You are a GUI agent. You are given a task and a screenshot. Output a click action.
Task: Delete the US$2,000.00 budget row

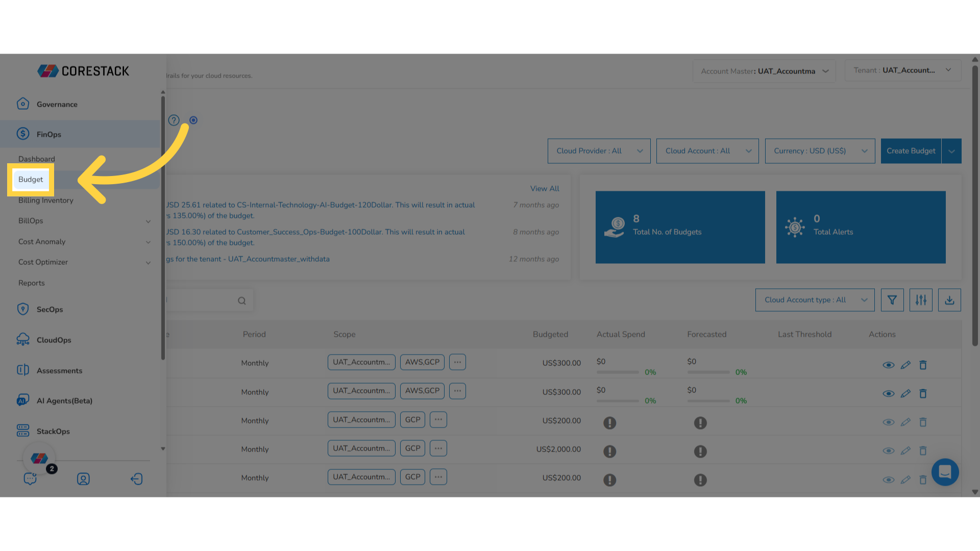[923, 450]
